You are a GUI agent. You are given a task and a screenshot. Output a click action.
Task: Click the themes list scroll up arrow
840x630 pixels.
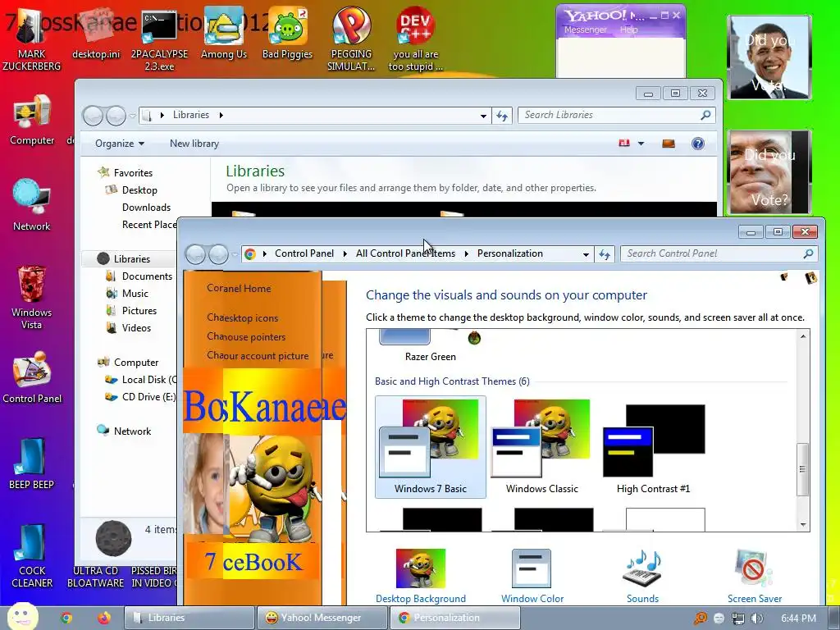pos(802,336)
